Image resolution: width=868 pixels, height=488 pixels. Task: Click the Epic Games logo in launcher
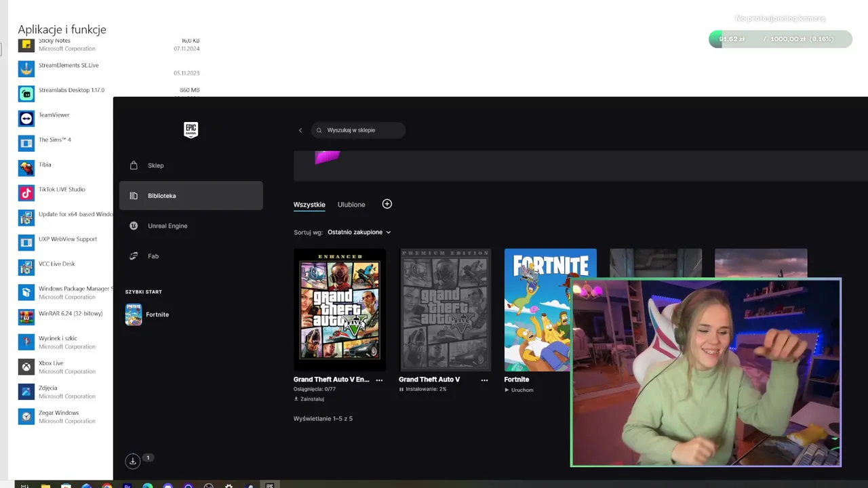pos(191,130)
